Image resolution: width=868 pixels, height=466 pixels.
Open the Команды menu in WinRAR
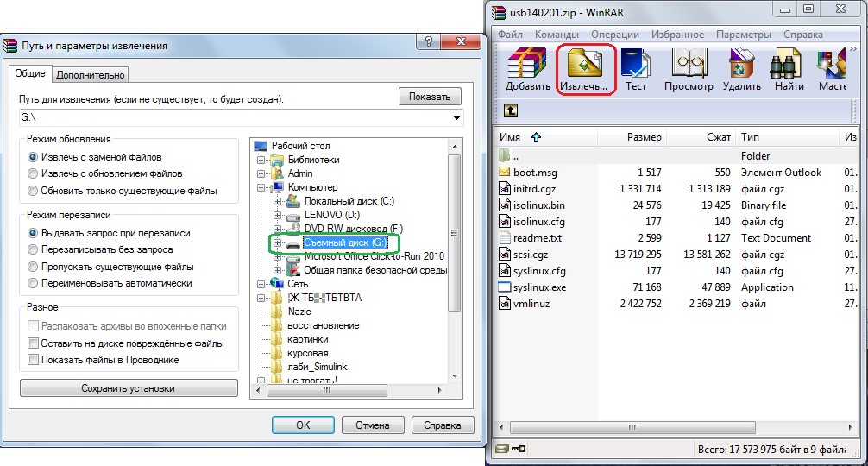557,35
